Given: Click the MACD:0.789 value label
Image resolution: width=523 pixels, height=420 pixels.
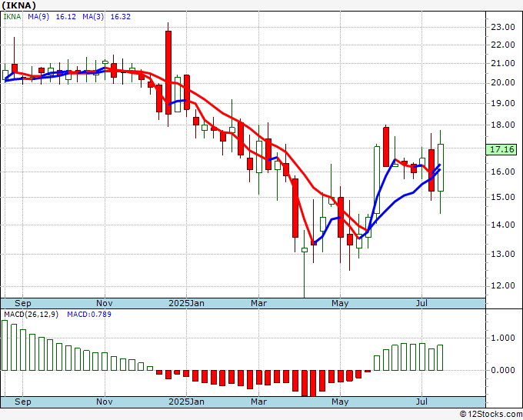Looking at the screenshot, I should (89, 315).
